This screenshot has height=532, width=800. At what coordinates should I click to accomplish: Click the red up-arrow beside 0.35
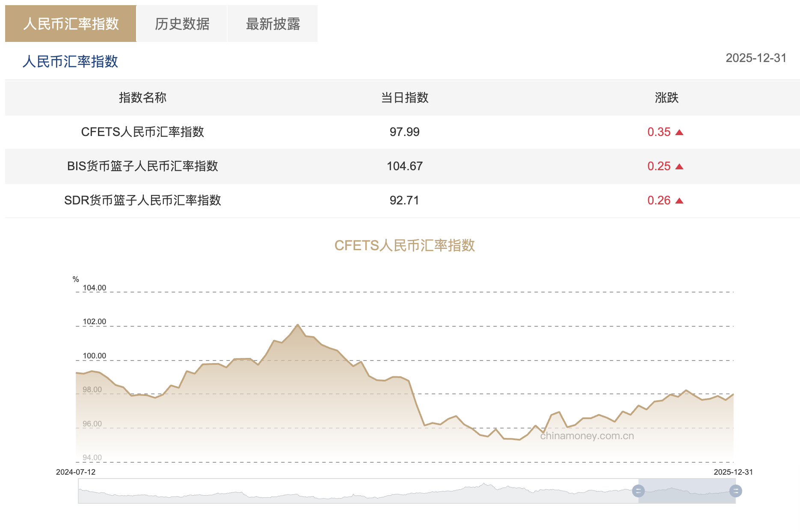coord(679,132)
